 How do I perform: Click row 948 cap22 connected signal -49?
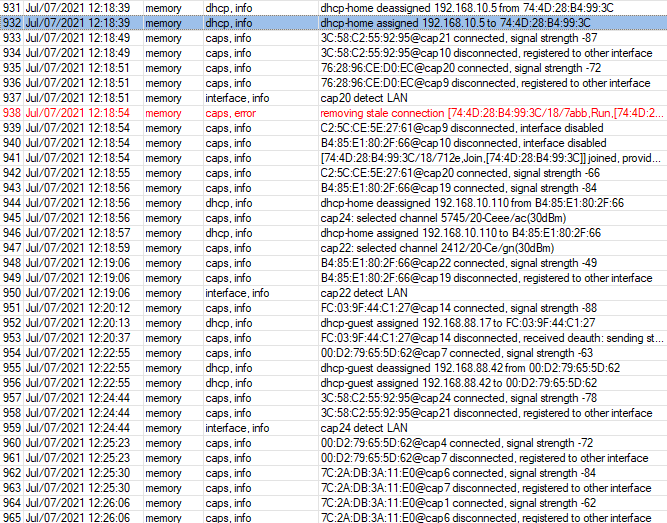point(334,263)
